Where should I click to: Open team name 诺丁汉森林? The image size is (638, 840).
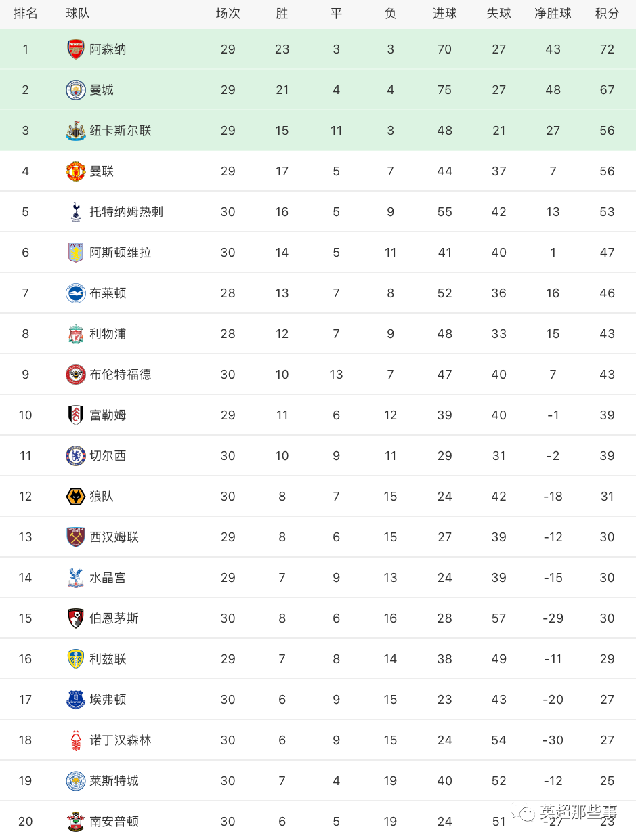coord(120,740)
